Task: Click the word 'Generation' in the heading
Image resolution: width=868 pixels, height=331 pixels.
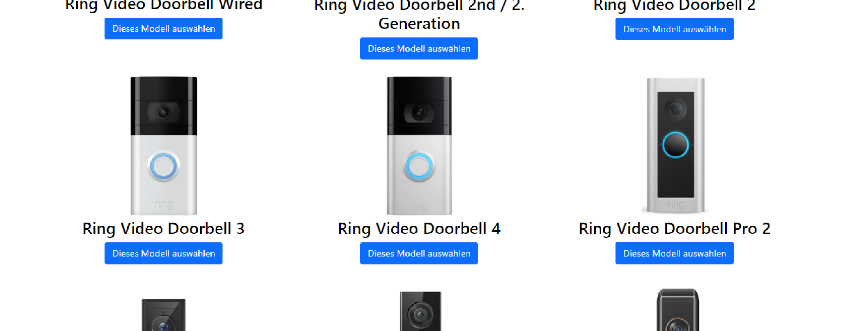Action: (419, 24)
